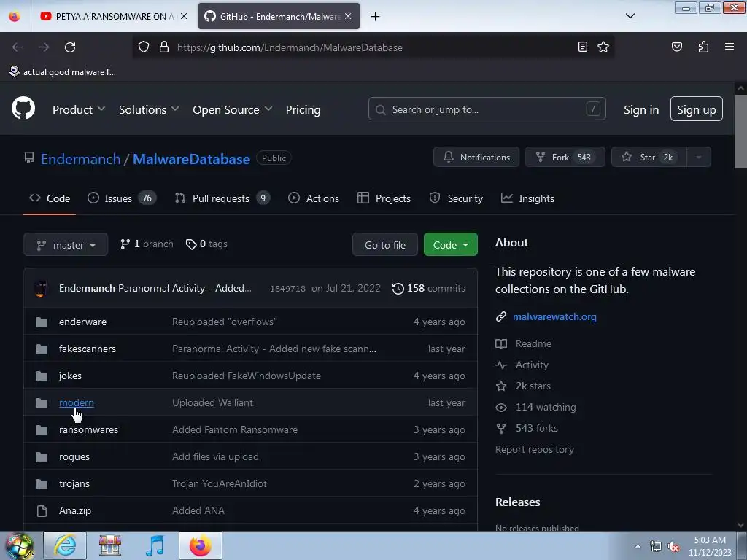
Task: Click the browser forward arrow
Action: coord(44,47)
